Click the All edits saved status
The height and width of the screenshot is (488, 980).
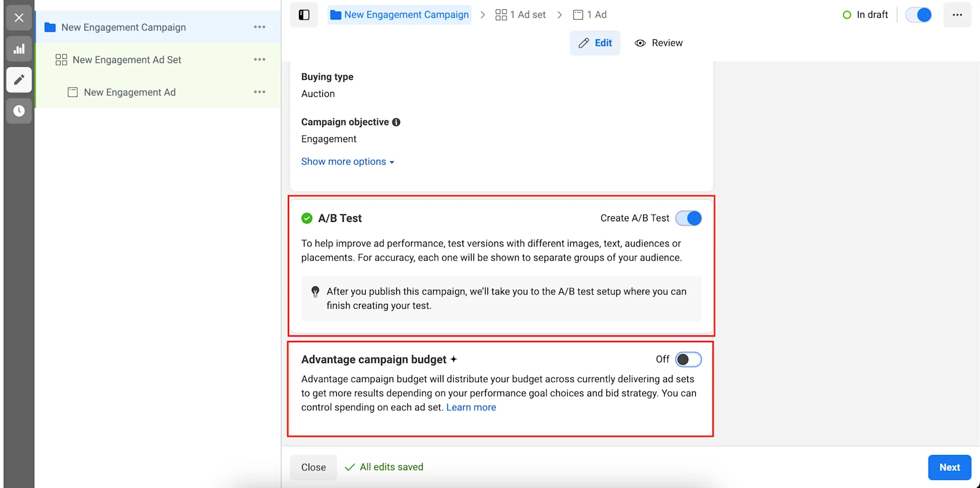click(384, 467)
